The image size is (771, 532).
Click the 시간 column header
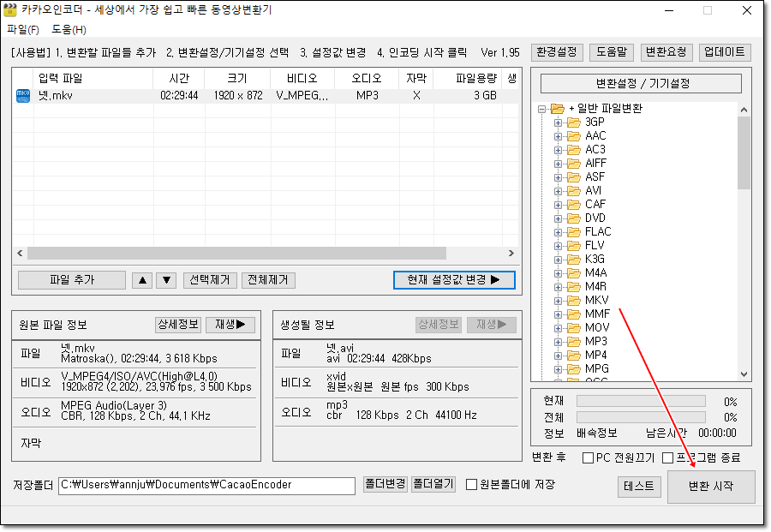pyautogui.click(x=179, y=79)
